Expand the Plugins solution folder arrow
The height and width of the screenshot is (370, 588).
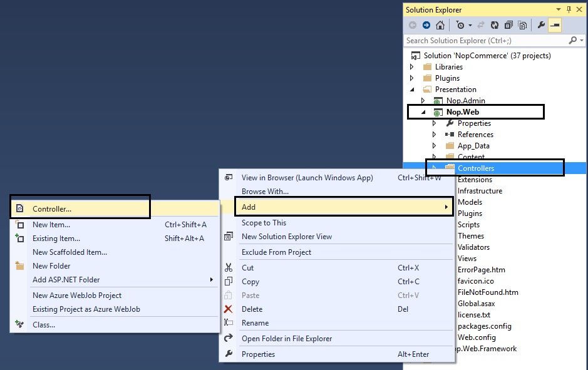click(x=412, y=78)
